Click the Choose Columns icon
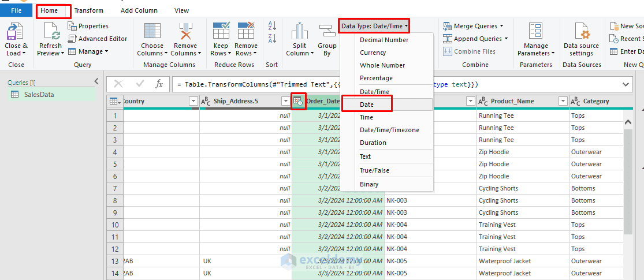Screen dimensions: 644x280 point(152,31)
